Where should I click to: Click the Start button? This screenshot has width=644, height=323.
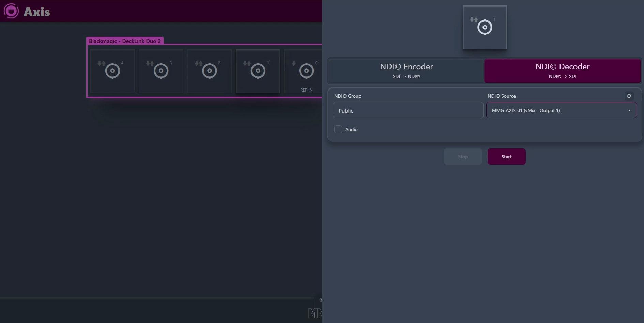[x=506, y=157]
